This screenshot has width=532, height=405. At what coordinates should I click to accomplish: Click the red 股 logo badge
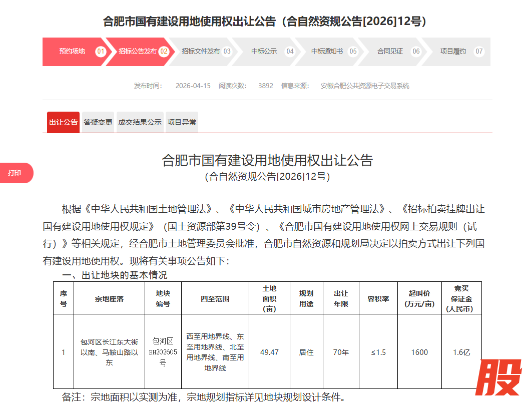[x=498, y=377]
